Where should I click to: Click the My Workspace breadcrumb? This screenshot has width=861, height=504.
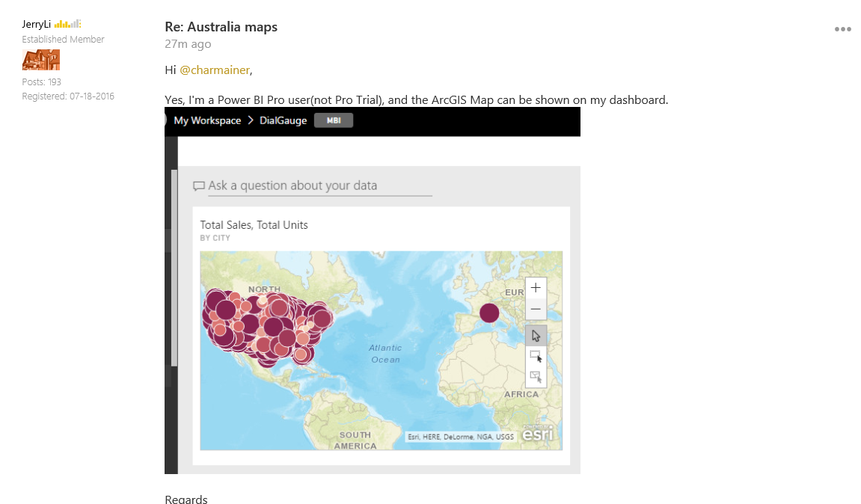(207, 120)
